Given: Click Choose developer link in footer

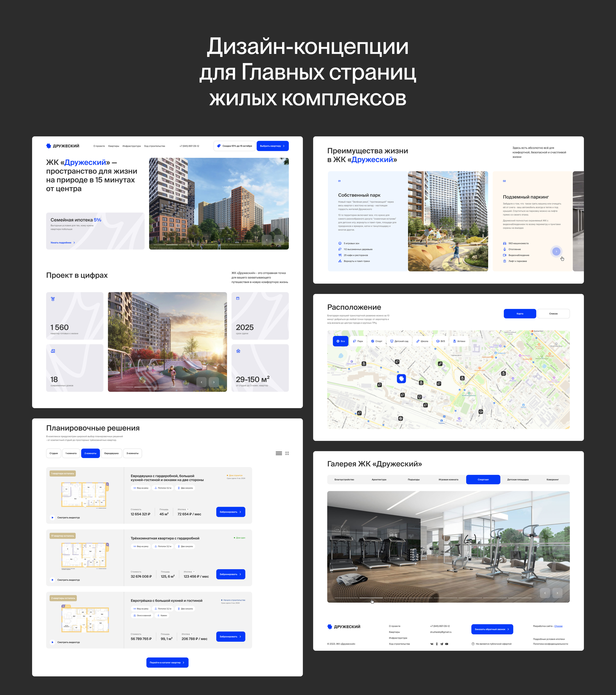Looking at the screenshot, I should point(558,626).
